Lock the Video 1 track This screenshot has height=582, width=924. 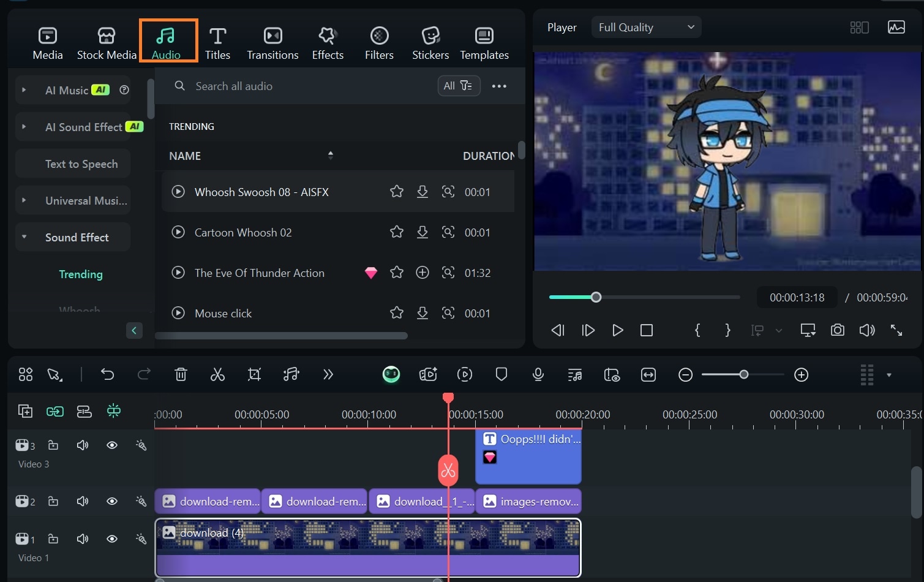tap(53, 539)
